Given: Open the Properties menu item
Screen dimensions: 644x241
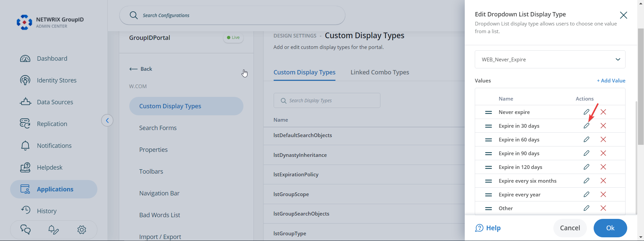Looking at the screenshot, I should tap(153, 150).
